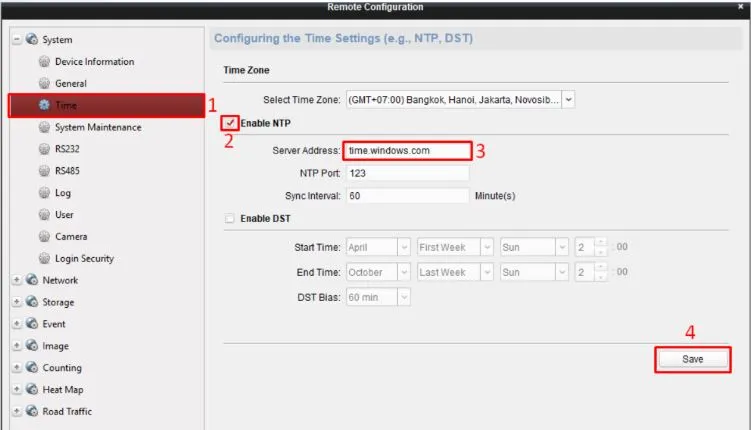
Task: Open the User settings item
Action: [x=64, y=215]
